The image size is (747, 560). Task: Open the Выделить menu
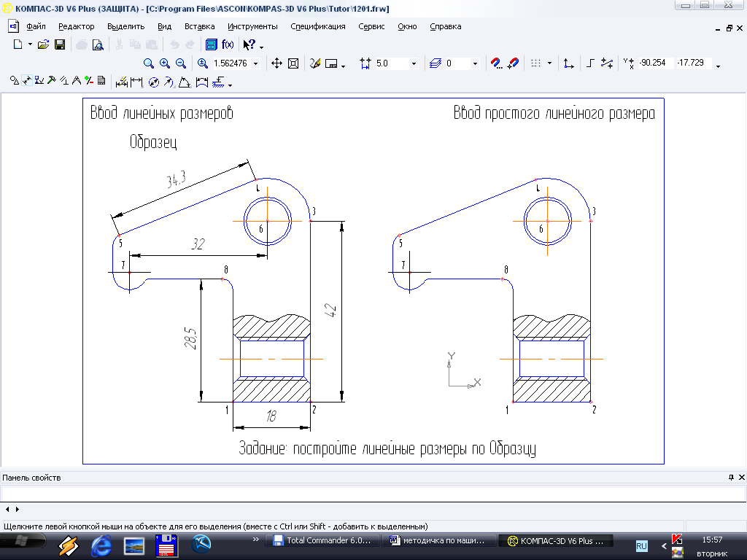click(125, 27)
